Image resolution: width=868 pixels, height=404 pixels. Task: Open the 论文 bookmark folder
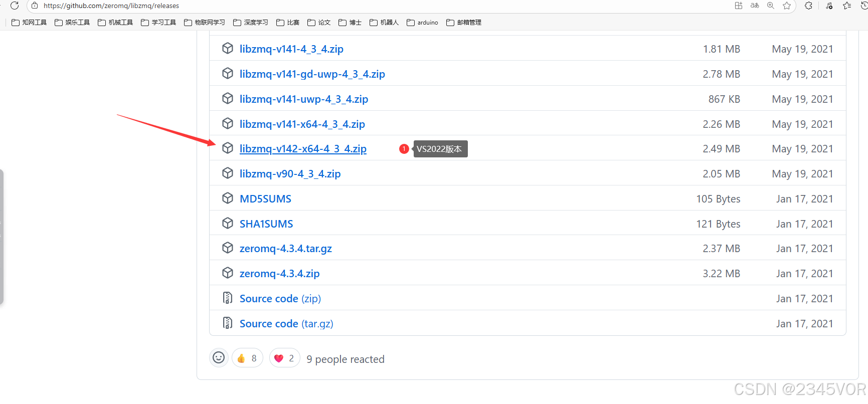click(319, 23)
